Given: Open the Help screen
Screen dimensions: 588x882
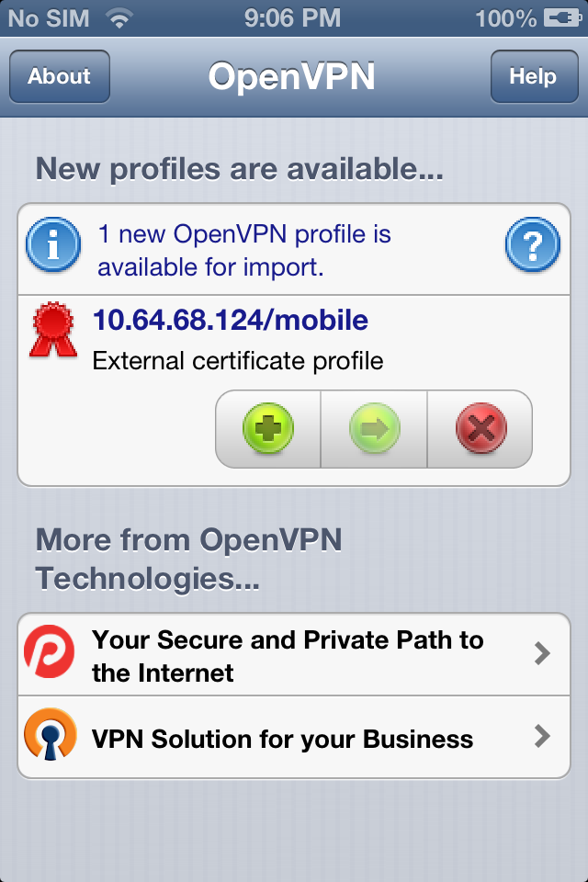Looking at the screenshot, I should pyautogui.click(x=534, y=77).
